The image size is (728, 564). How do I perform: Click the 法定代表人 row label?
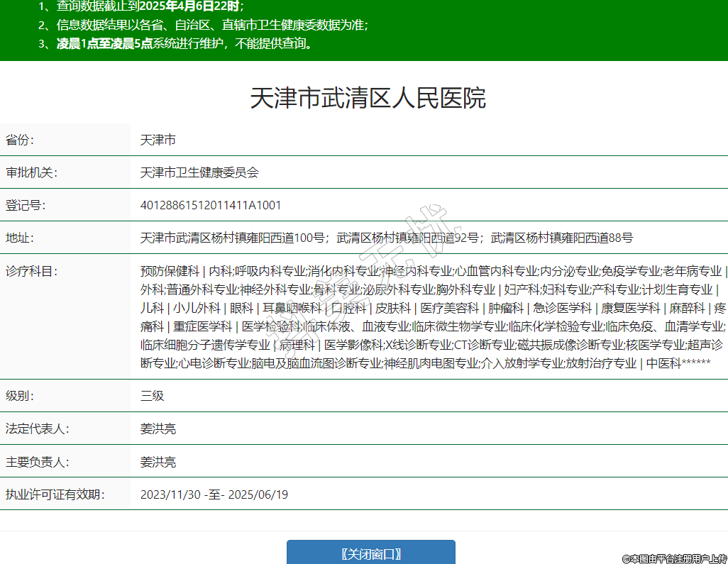[37, 429]
